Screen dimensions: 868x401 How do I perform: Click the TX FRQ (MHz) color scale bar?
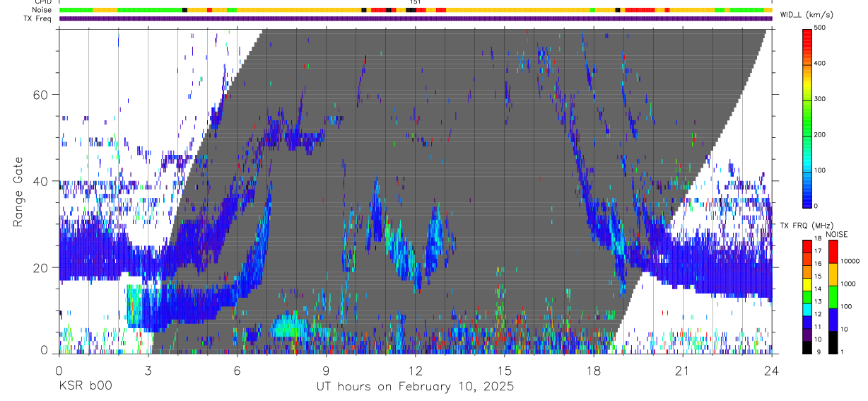[x=807, y=296]
